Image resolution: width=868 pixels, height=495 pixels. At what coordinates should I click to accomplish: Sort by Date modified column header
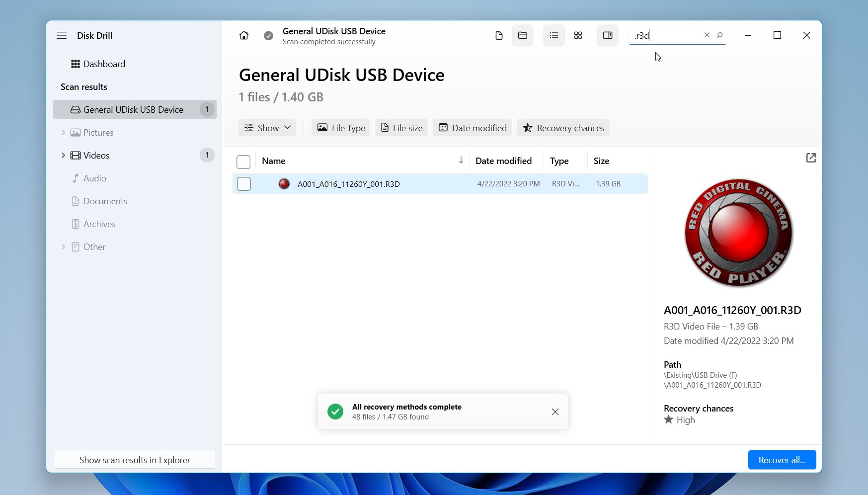503,161
